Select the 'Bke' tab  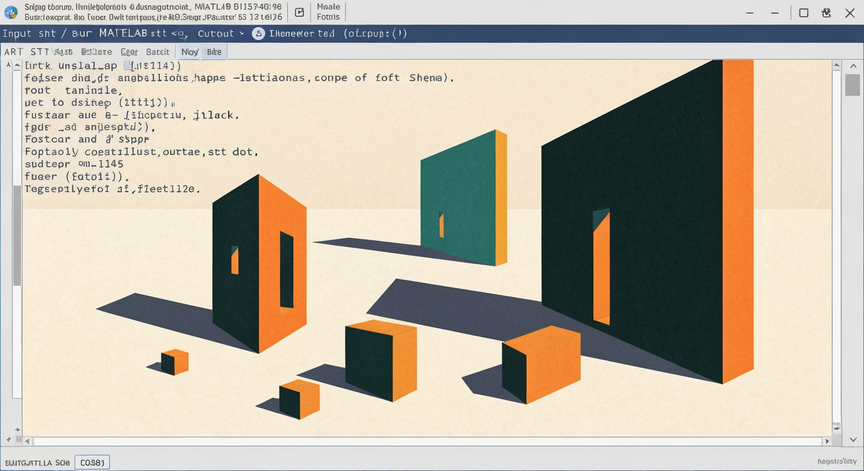[x=214, y=52]
